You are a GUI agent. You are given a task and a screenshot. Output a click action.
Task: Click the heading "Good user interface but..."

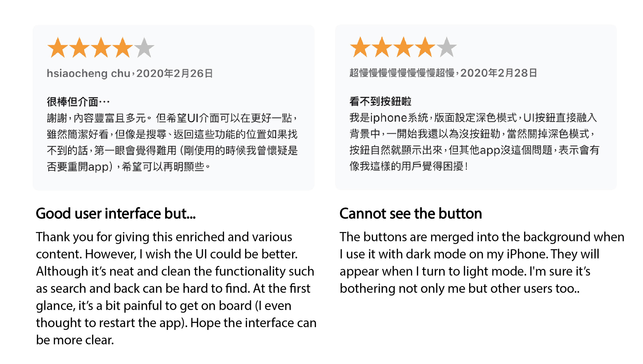pyautogui.click(x=116, y=214)
